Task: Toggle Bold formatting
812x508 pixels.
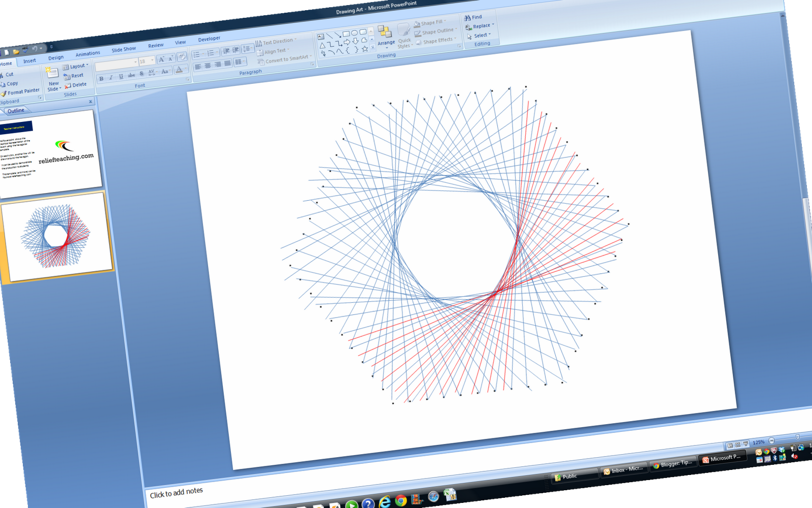Action: (x=101, y=78)
